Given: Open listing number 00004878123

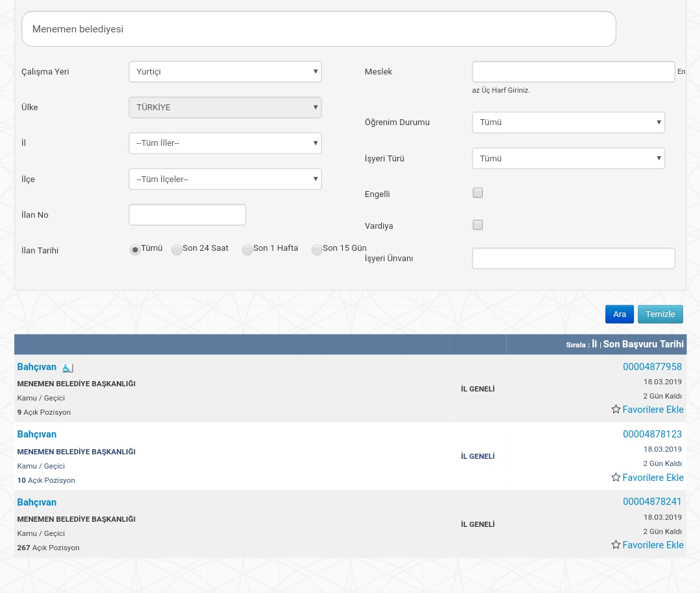Looking at the screenshot, I should click(652, 434).
